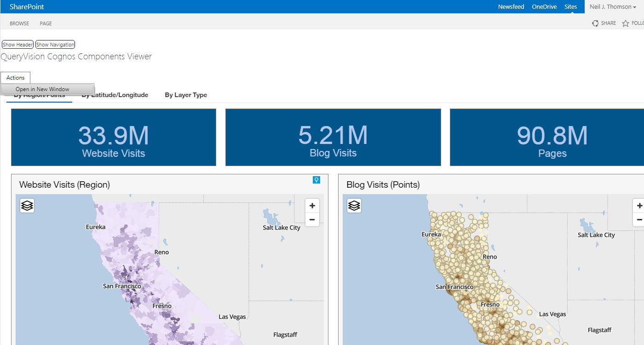The width and height of the screenshot is (644, 345).
Task: Open the layer selector on Blog Visits map
Action: click(x=354, y=205)
